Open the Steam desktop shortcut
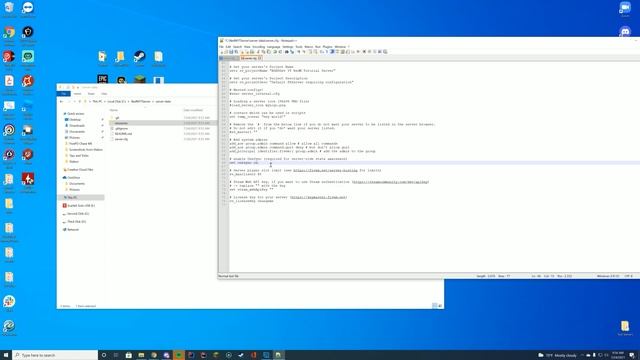The width and height of the screenshot is (640, 360). tap(139, 58)
